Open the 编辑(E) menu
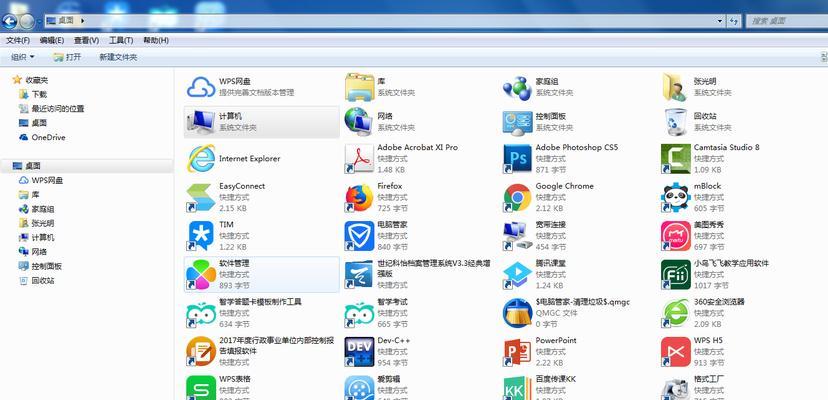This screenshot has width=828, height=400. 52,41
